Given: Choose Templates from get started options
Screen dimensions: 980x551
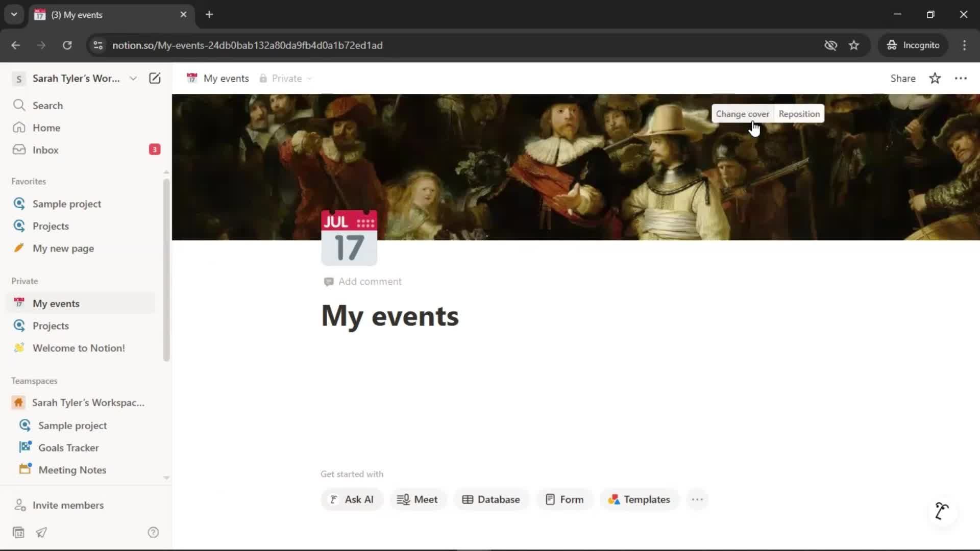Looking at the screenshot, I should coord(639,499).
